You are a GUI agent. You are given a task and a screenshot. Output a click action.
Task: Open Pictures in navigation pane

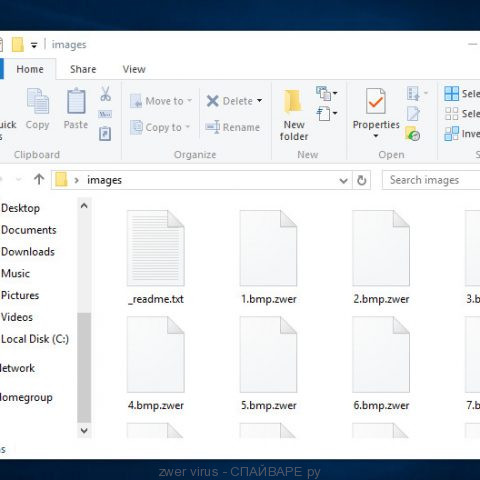[20, 295]
